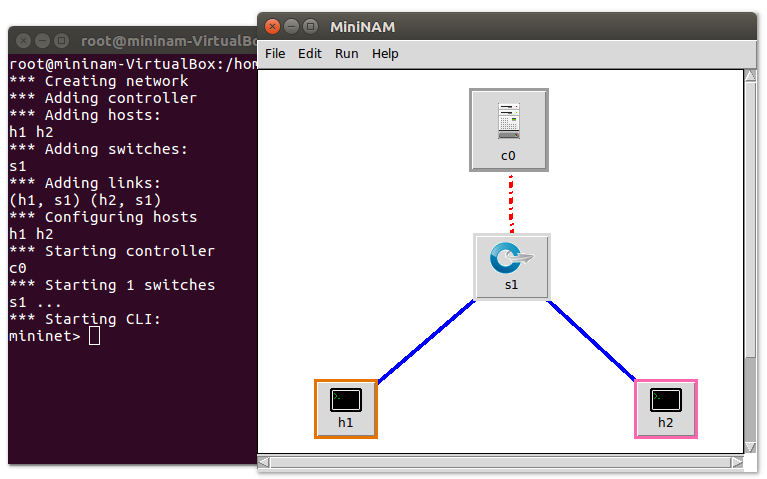Click the vertical scrollbar up arrow
This screenshot has height=479, width=767.
pyautogui.click(x=750, y=77)
